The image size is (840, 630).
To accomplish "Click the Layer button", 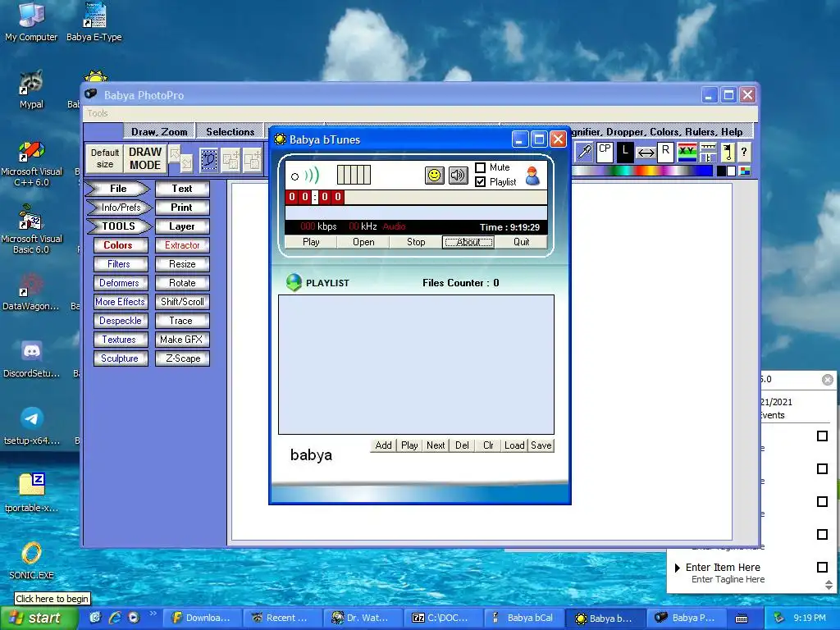I will [182, 226].
